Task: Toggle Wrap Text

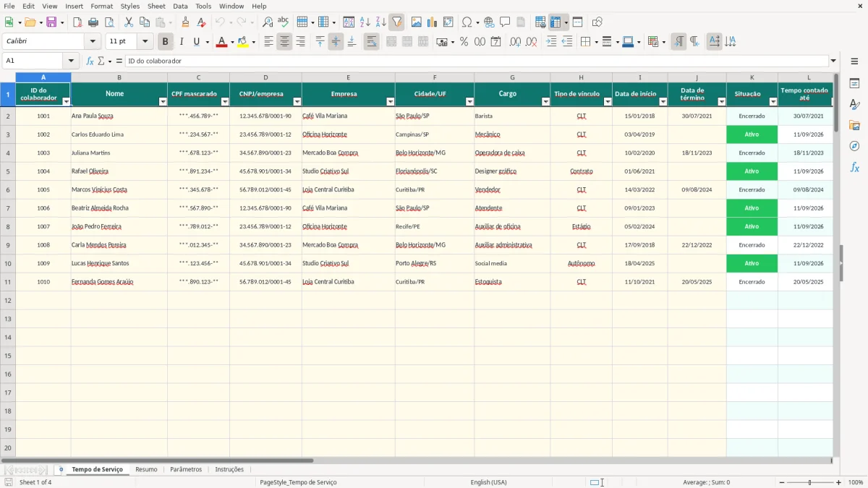Action: tap(372, 42)
